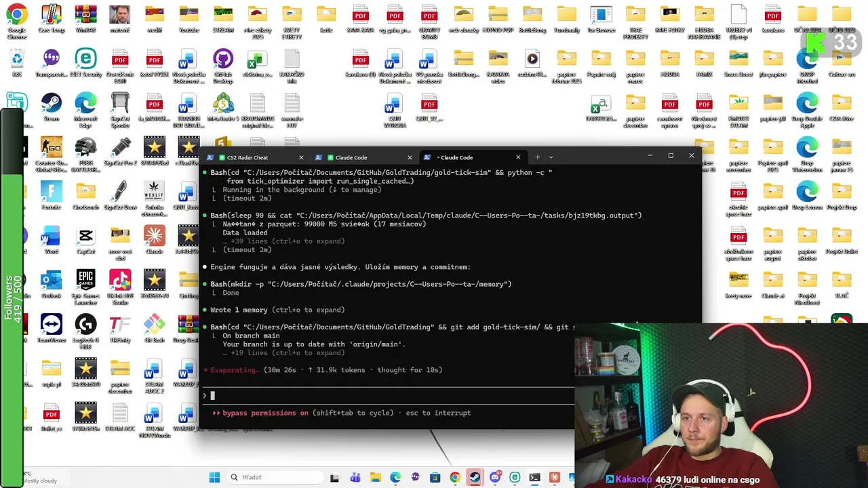Expand terminal new-tab profile dropdown
Image resolution: width=868 pixels, height=488 pixels.
[x=551, y=157]
